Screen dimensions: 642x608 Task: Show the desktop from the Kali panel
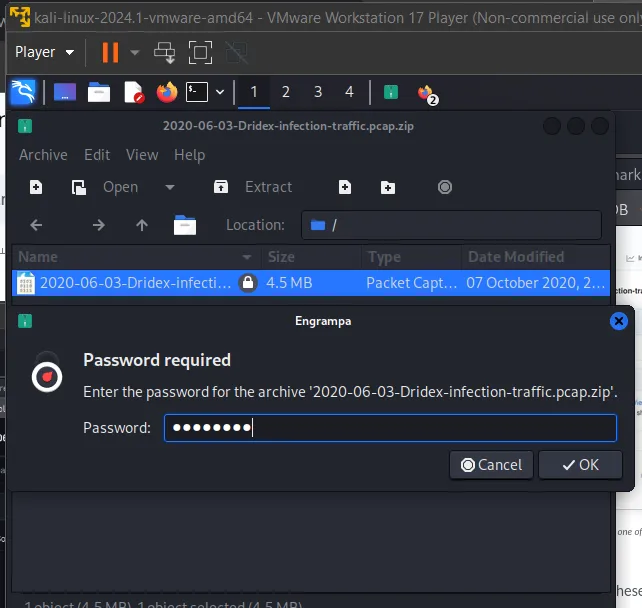coord(65,92)
